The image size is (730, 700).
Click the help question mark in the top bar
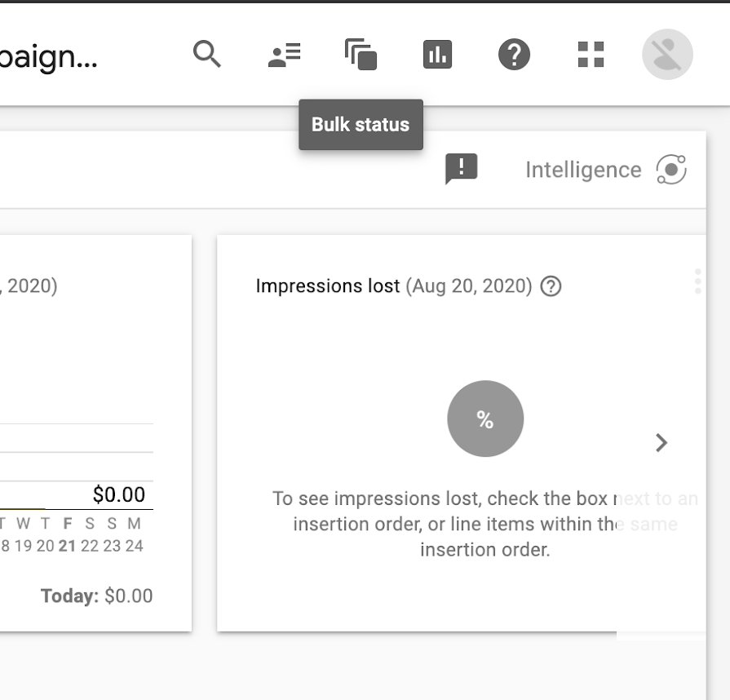(x=514, y=55)
